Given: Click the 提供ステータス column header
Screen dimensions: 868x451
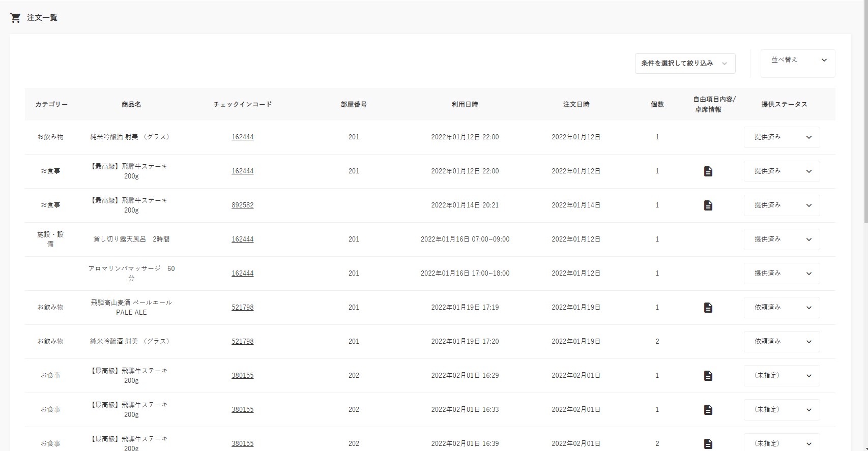Looking at the screenshot, I should point(784,104).
